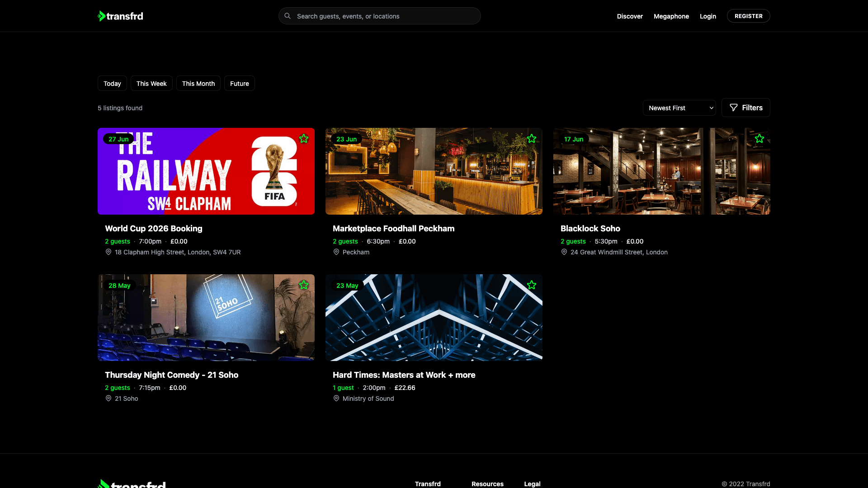Click the Login link
Viewport: 868px width, 488px height.
click(708, 16)
